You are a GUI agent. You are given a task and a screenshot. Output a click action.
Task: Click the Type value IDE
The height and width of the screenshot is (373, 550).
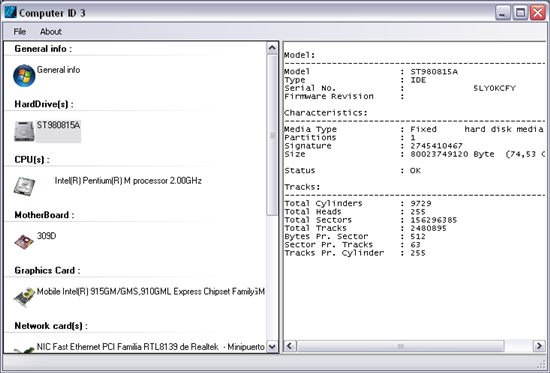coord(418,80)
